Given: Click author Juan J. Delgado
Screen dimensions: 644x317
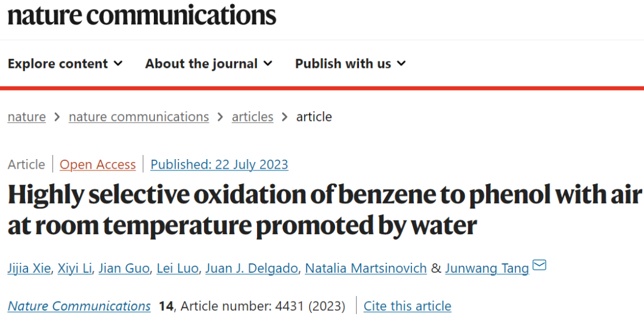Looking at the screenshot, I should coord(252,269).
